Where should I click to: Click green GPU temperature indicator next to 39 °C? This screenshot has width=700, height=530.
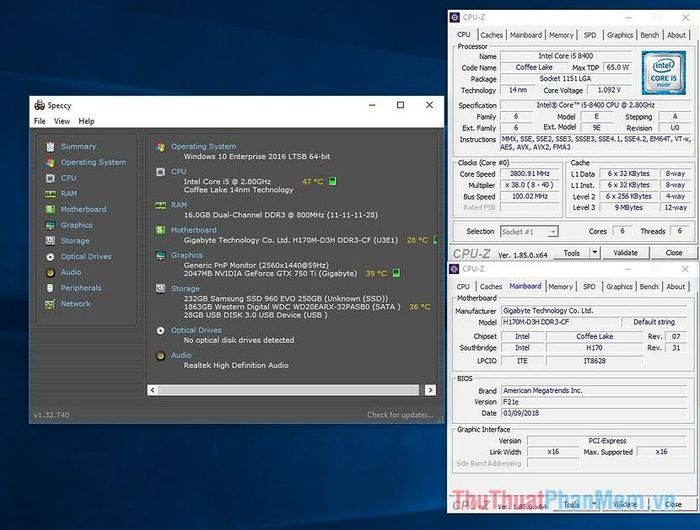coord(396,273)
